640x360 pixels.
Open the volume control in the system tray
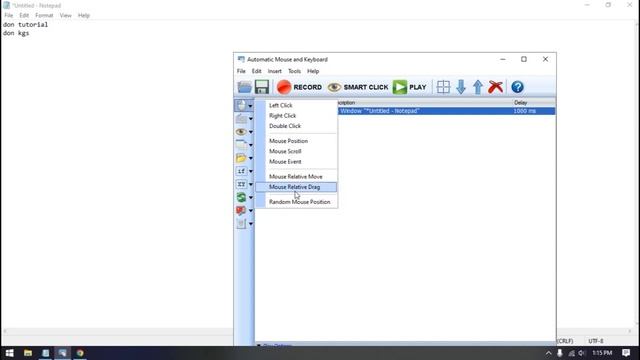[582, 353]
